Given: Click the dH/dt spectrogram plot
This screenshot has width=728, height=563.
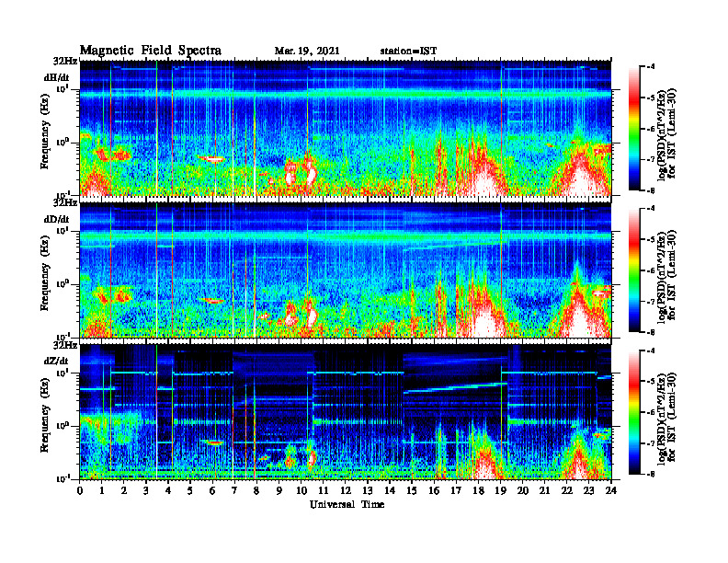Looking at the screenshot, I should [x=346, y=128].
